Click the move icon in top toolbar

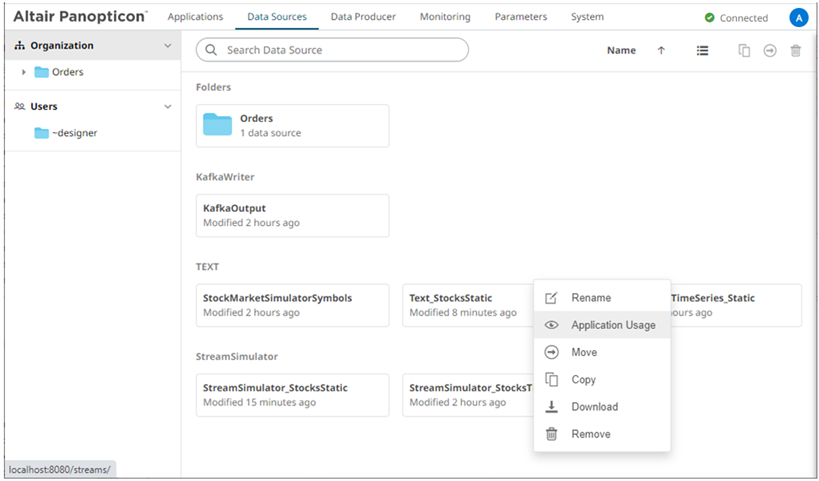[770, 51]
